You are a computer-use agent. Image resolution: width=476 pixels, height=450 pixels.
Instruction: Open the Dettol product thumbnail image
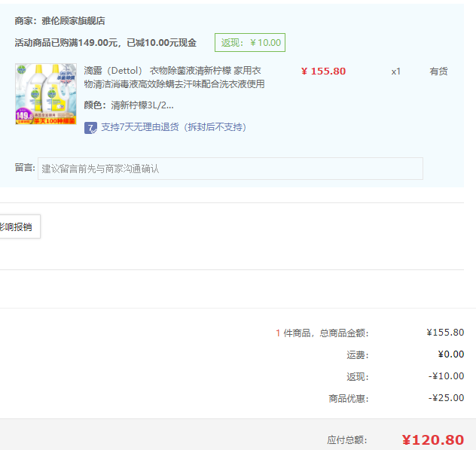tap(46, 94)
